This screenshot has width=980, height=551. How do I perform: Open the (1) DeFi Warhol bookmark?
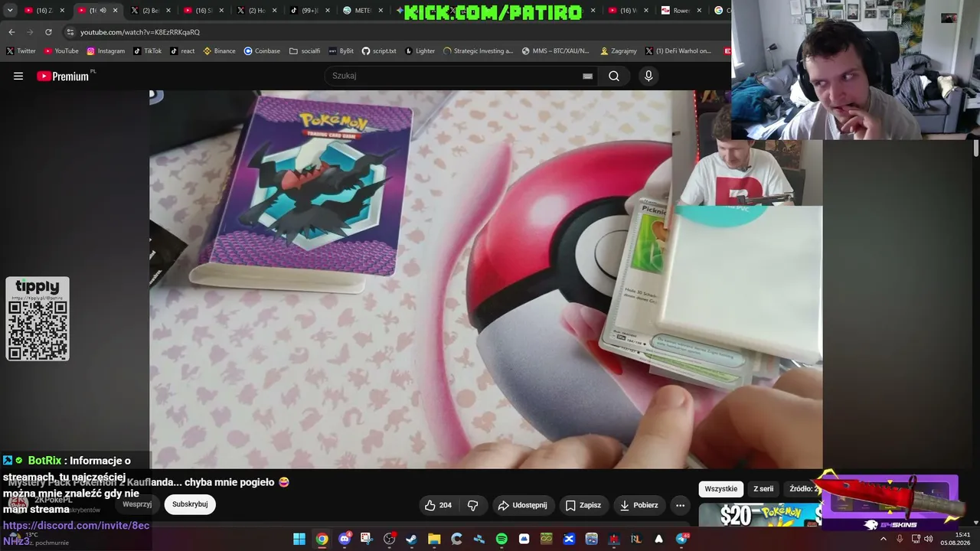678,51
